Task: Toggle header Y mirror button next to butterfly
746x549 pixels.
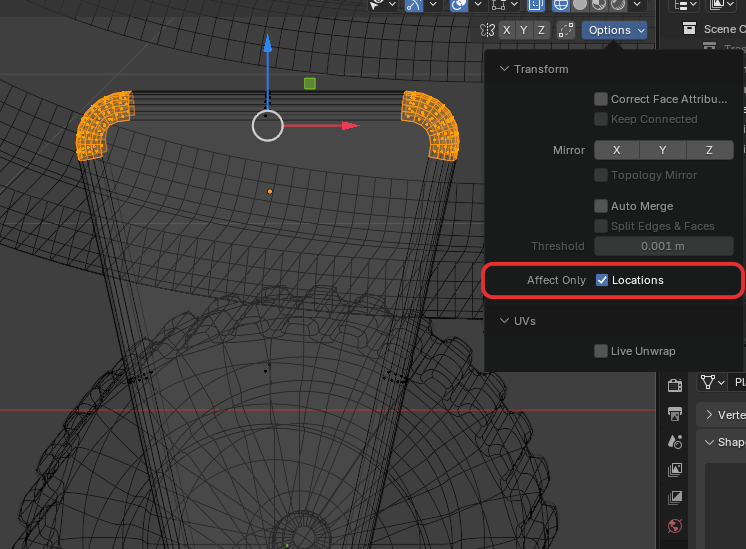Action: pyautogui.click(x=524, y=30)
